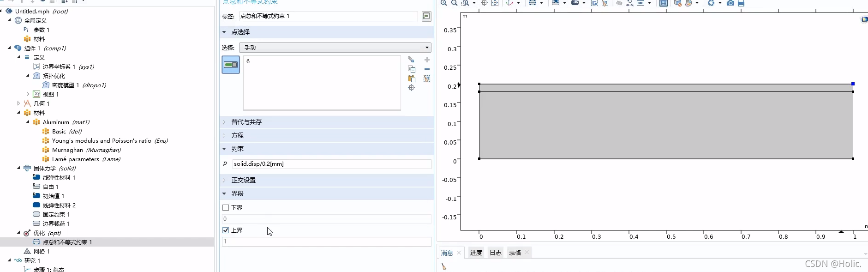Click the scene light aperture icon
This screenshot has height=272, width=868.
(711, 3)
